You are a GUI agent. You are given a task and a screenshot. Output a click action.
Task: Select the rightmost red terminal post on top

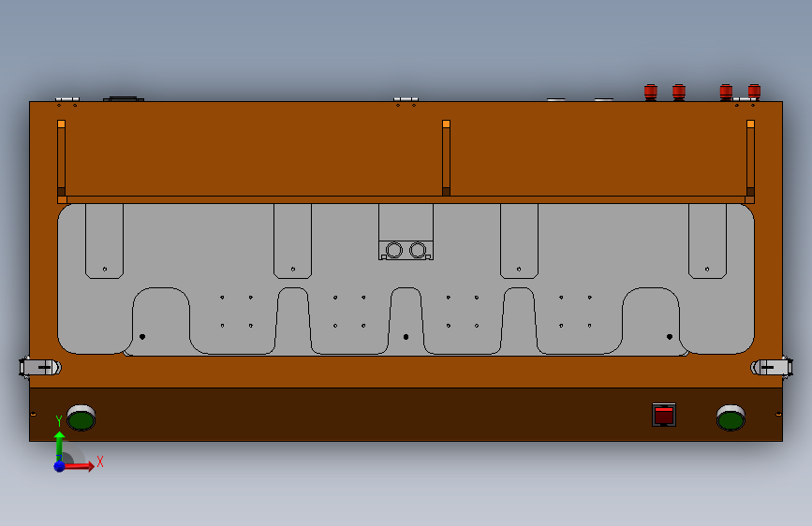tap(754, 92)
